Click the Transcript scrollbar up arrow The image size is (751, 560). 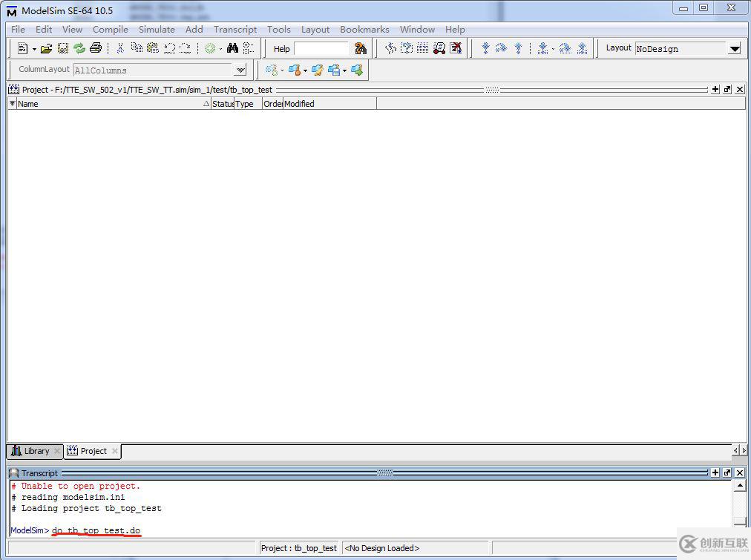click(x=740, y=486)
